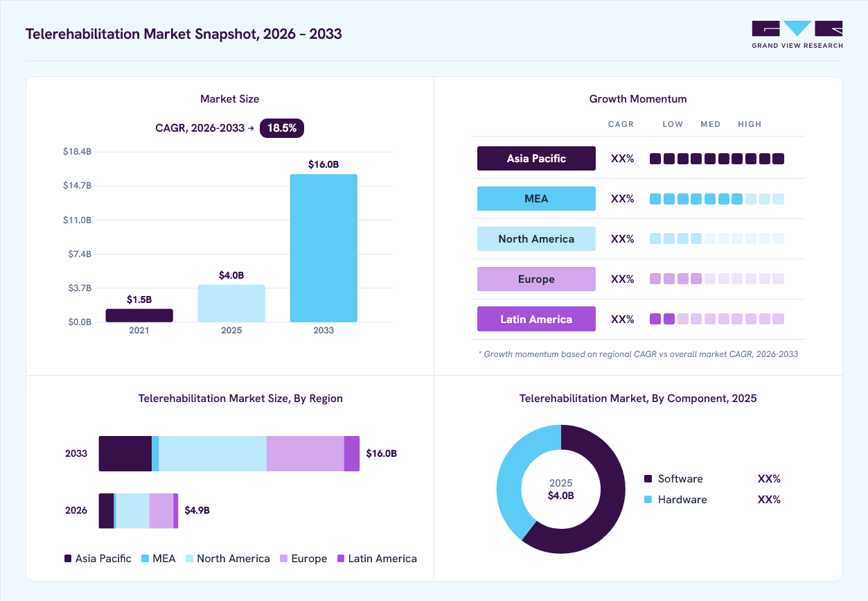This screenshot has width=868, height=601.
Task: Select the light blue 2025 bar in Market Size chart
Action: pyautogui.click(x=231, y=304)
